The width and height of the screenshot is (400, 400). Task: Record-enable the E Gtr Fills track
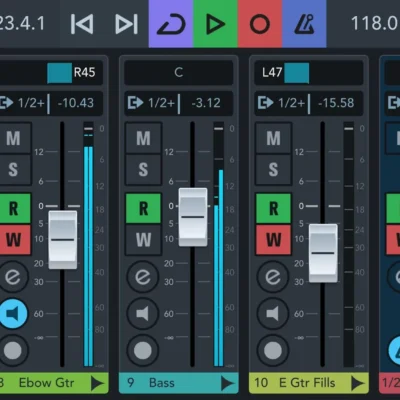[x=273, y=351]
